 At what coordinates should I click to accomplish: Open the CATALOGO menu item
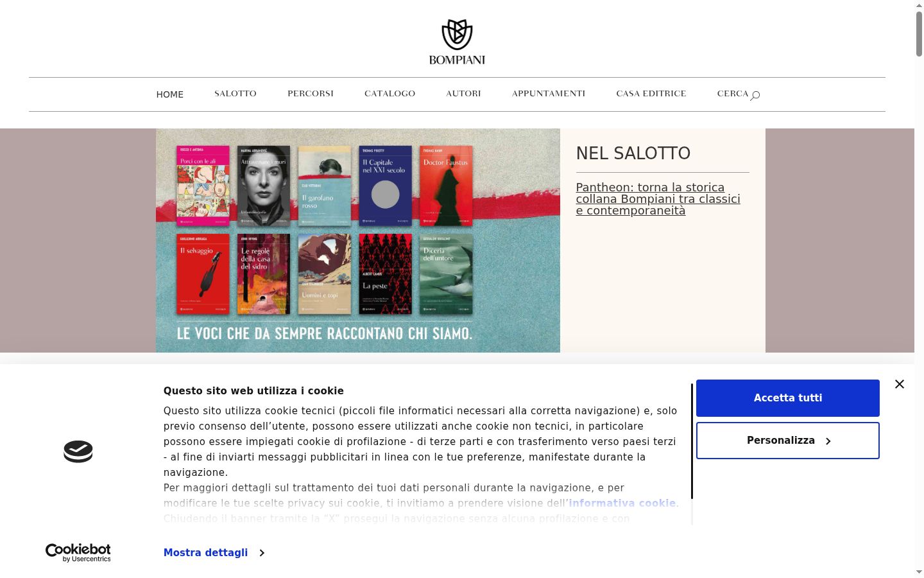pos(389,94)
